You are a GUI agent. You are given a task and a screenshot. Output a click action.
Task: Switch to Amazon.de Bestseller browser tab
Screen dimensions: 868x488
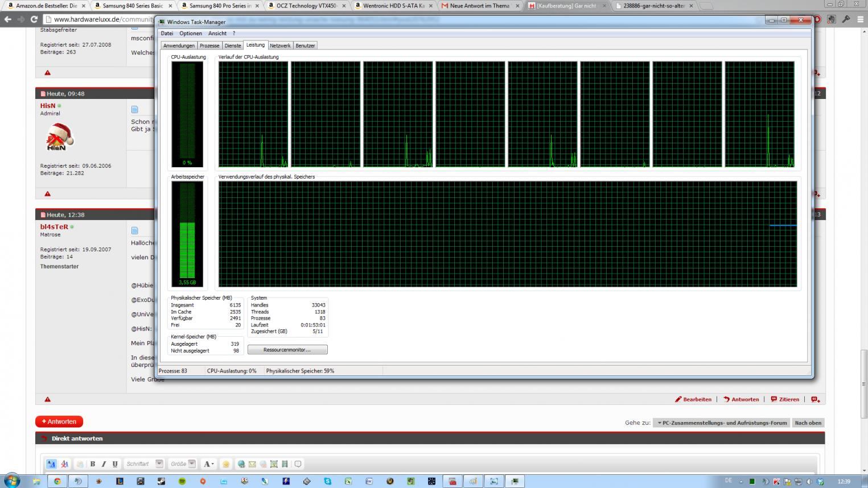click(x=46, y=6)
